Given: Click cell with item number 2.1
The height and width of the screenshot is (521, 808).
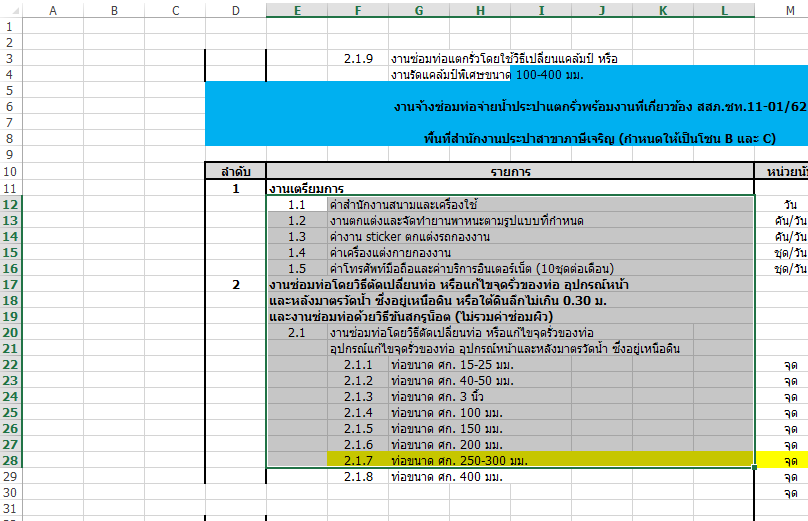Looking at the screenshot, I should pos(297,332).
